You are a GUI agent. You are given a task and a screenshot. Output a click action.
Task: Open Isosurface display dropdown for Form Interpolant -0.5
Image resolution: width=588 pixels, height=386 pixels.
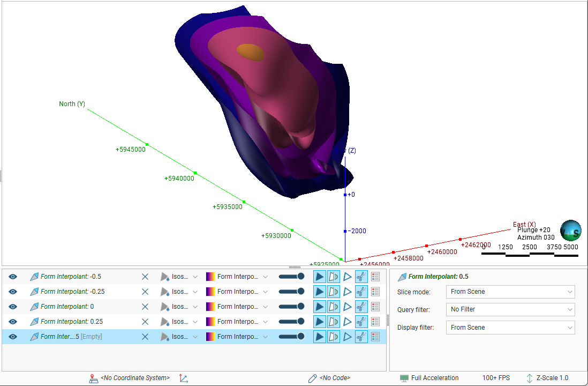pos(195,277)
